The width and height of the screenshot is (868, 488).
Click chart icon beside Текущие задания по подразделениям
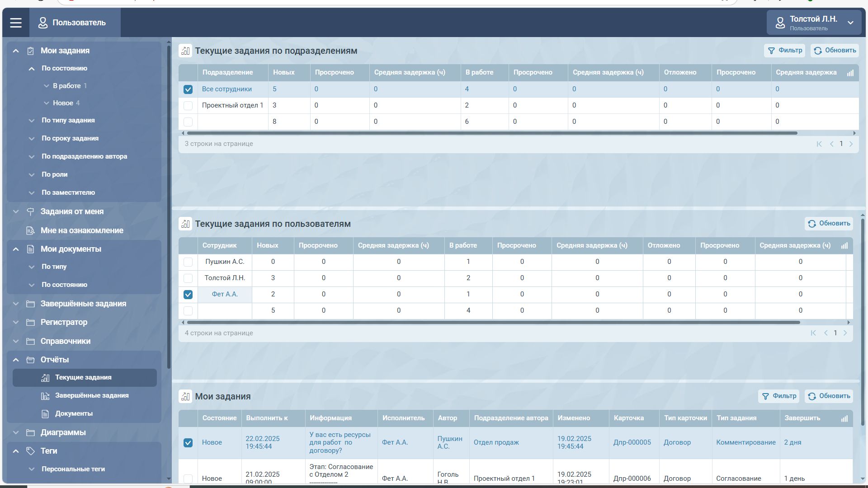click(x=185, y=51)
